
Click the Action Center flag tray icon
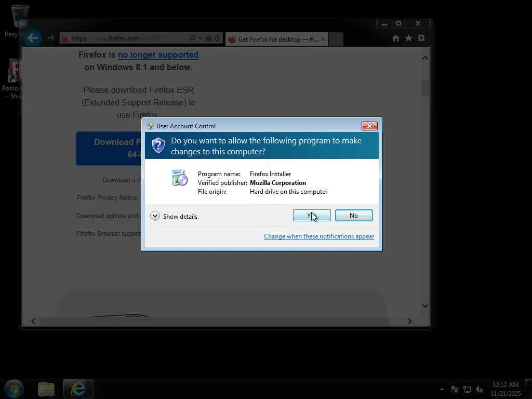455,389
